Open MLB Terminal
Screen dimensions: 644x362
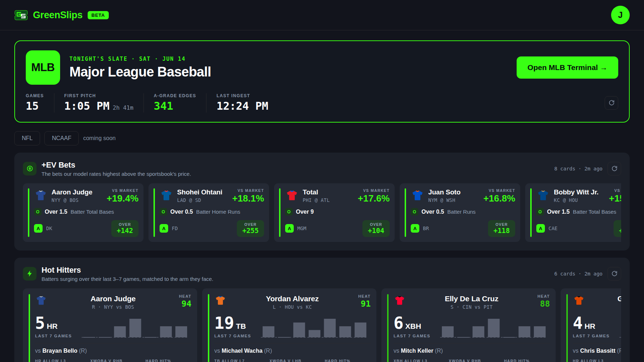click(x=567, y=68)
